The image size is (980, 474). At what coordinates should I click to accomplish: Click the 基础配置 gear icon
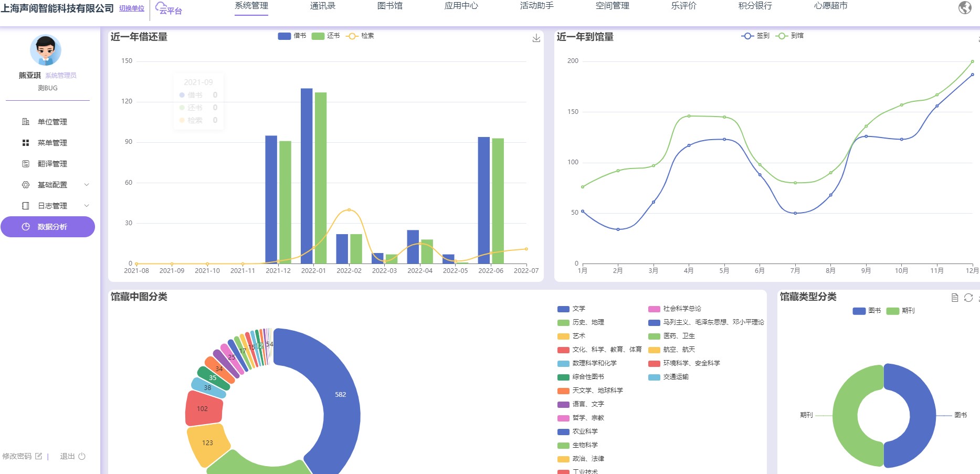pyautogui.click(x=26, y=185)
